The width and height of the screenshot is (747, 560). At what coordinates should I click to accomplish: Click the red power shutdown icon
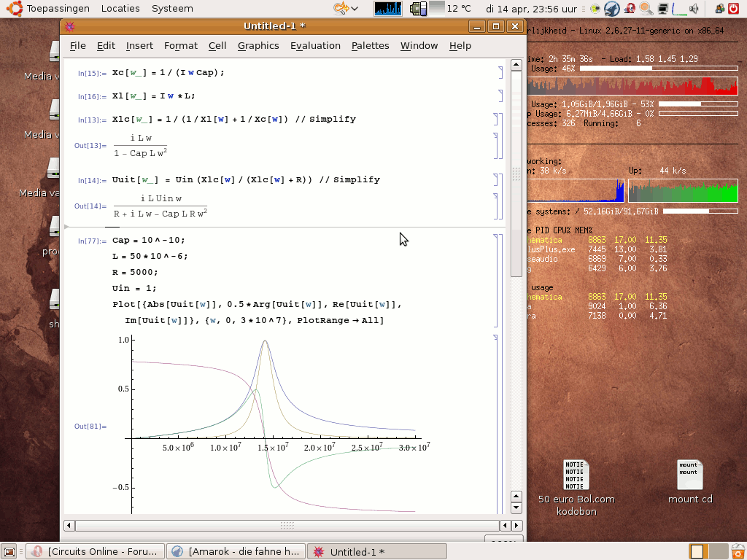coord(735,9)
